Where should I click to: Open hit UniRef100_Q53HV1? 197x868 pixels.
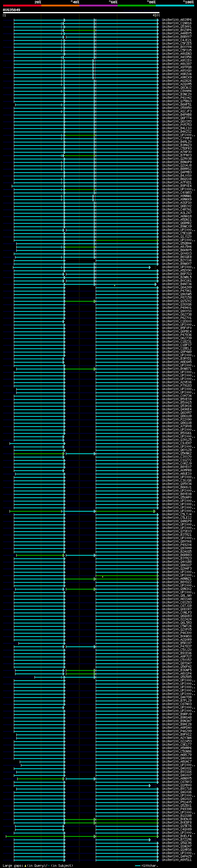(x=177, y=26)
